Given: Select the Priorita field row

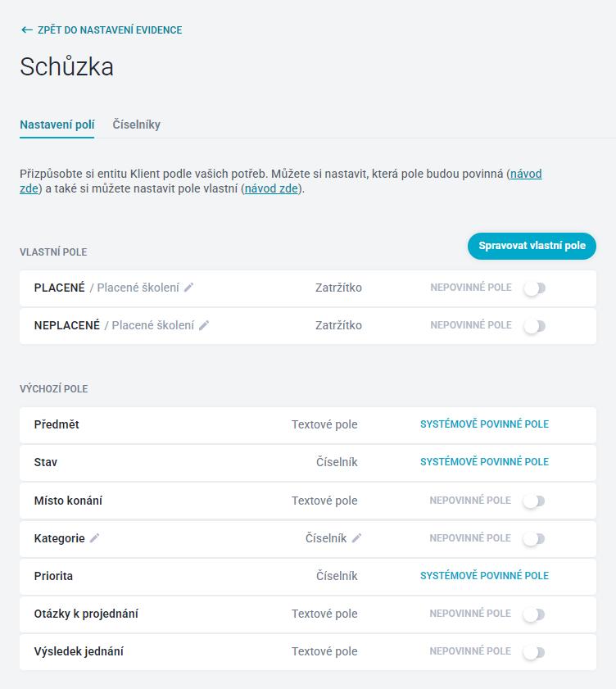Looking at the screenshot, I should pos(307,576).
